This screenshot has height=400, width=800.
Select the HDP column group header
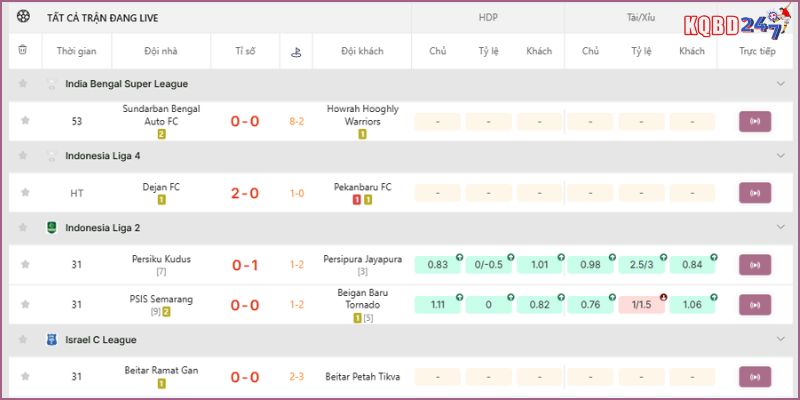[489, 18]
